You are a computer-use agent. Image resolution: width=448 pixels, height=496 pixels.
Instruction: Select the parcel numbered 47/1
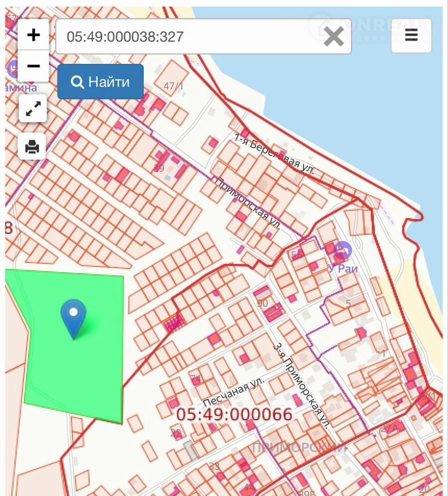(173, 86)
